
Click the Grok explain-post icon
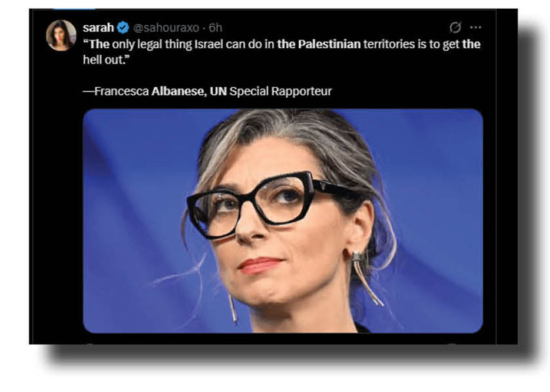(455, 27)
